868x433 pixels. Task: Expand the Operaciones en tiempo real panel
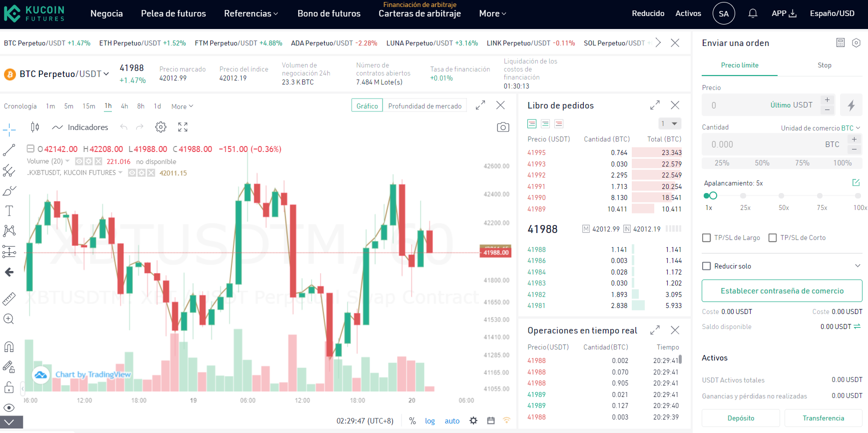click(655, 330)
